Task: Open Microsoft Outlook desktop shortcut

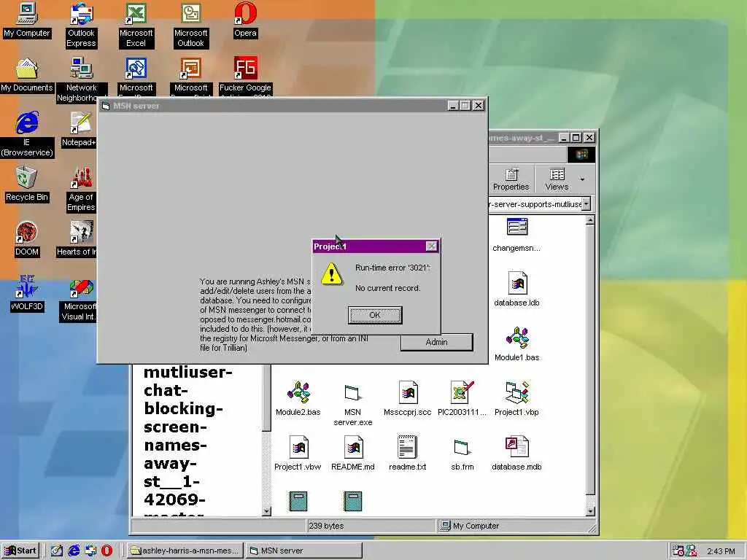Action: coord(190,25)
